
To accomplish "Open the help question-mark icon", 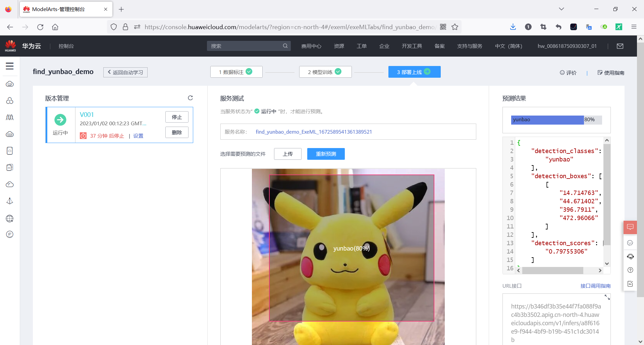I will (x=630, y=270).
